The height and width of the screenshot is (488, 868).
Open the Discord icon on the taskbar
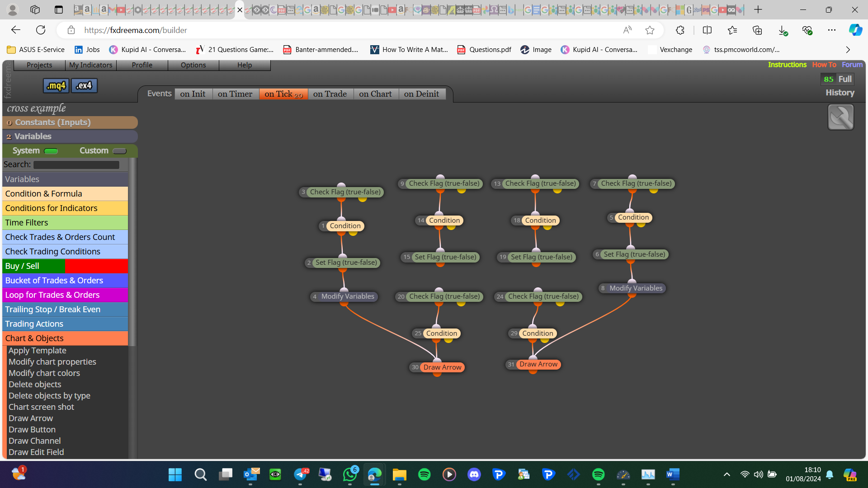[474, 474]
